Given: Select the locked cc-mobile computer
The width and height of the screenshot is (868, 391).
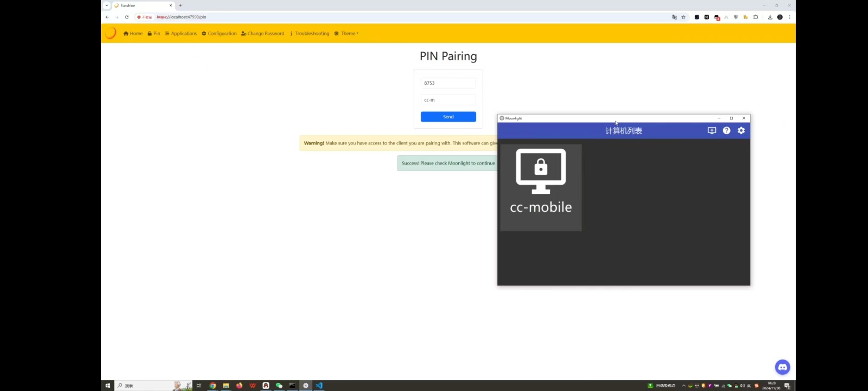Looking at the screenshot, I should (541, 187).
